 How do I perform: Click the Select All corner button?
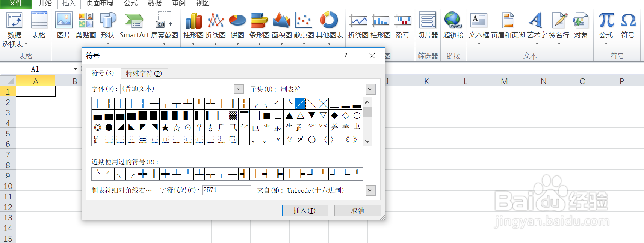click(8, 81)
